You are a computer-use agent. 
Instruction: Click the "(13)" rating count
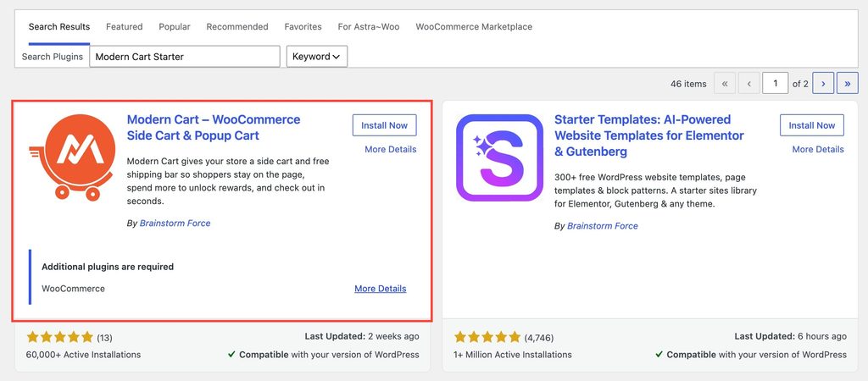point(104,338)
